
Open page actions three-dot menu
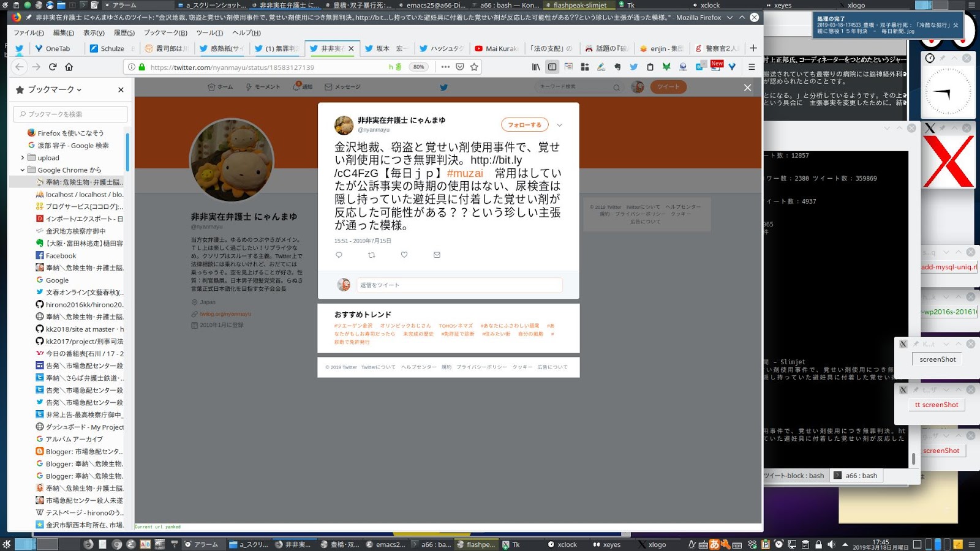[445, 67]
